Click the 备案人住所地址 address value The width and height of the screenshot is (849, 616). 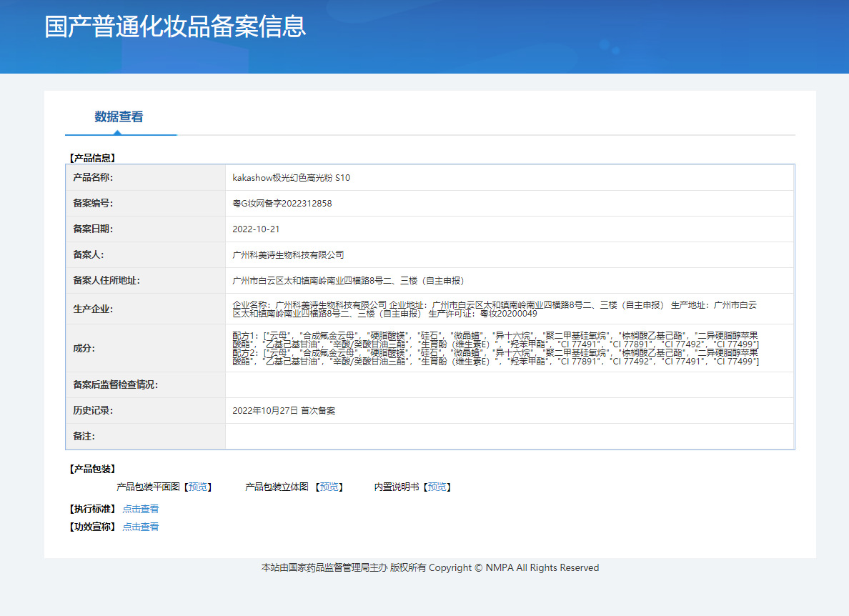(349, 281)
